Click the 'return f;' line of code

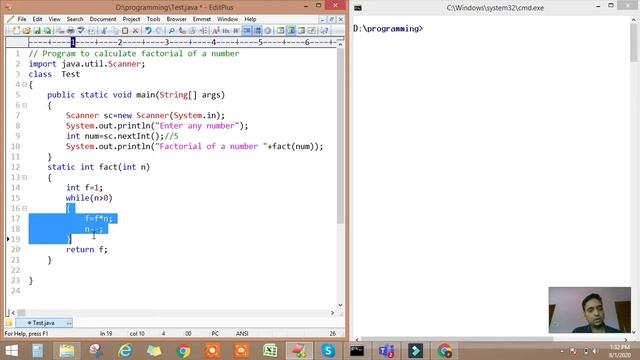tap(87, 249)
